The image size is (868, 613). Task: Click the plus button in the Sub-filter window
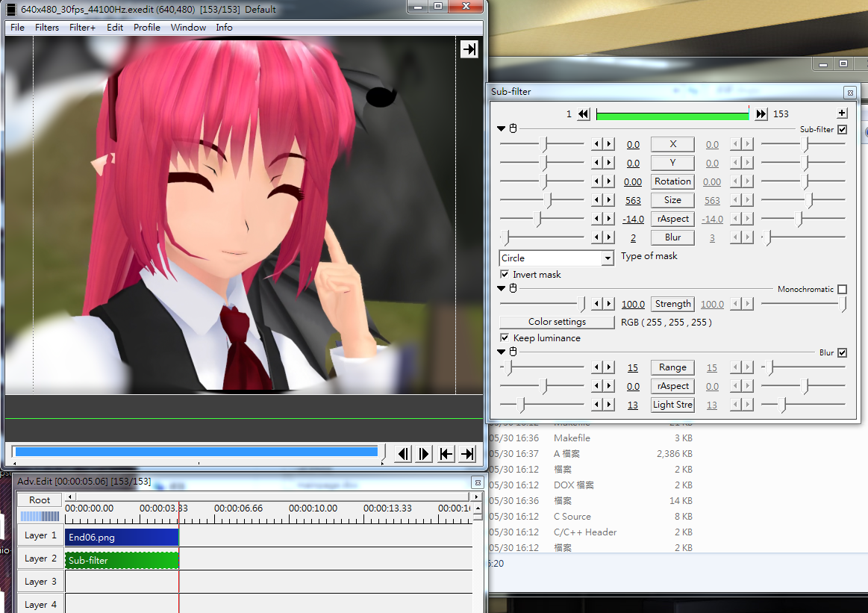click(x=842, y=113)
